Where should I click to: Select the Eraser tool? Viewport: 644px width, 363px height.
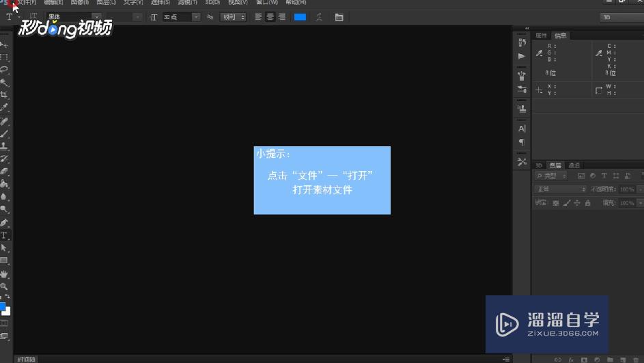[3, 172]
